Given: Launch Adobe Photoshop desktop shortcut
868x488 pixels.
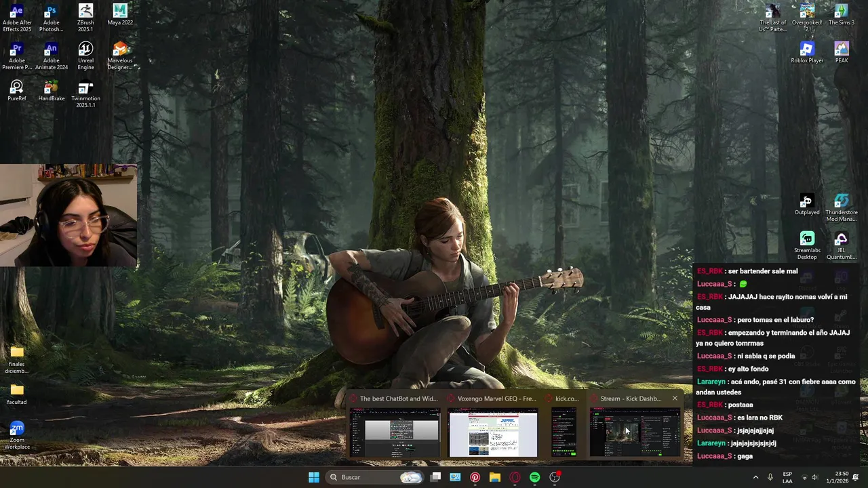Looking at the screenshot, I should (x=51, y=18).
